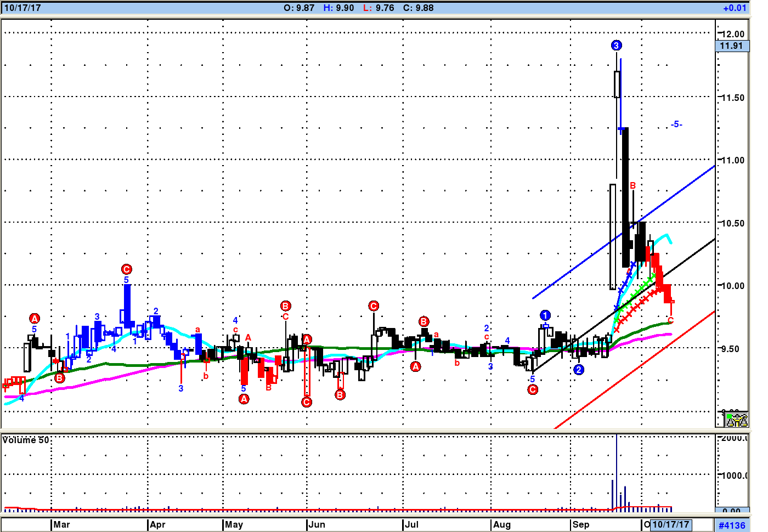Open the #4136 bar count box
768x532 pixels.
click(x=732, y=525)
